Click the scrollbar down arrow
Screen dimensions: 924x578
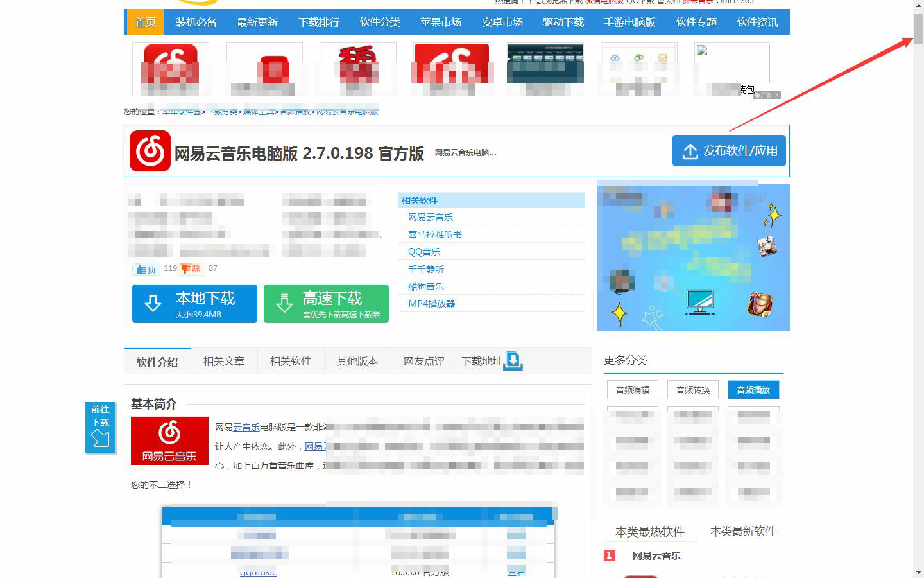[918, 572]
